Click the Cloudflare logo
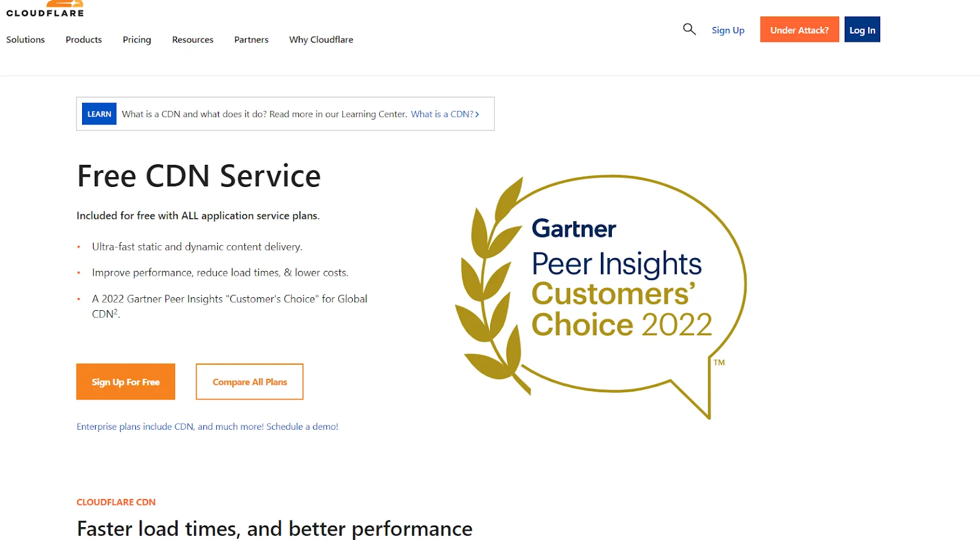 coord(45,10)
